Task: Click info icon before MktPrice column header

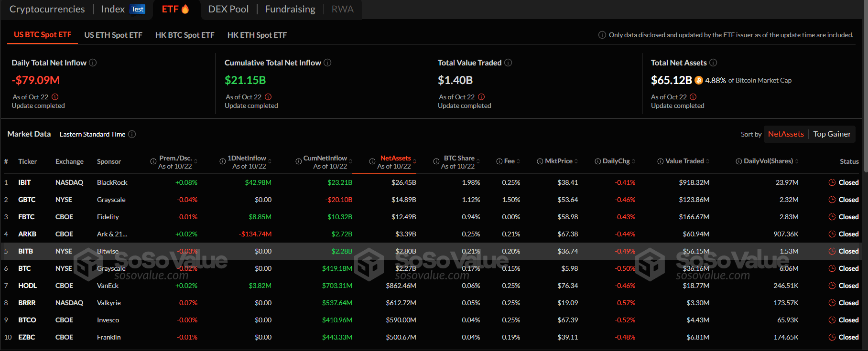Action: [540, 161]
